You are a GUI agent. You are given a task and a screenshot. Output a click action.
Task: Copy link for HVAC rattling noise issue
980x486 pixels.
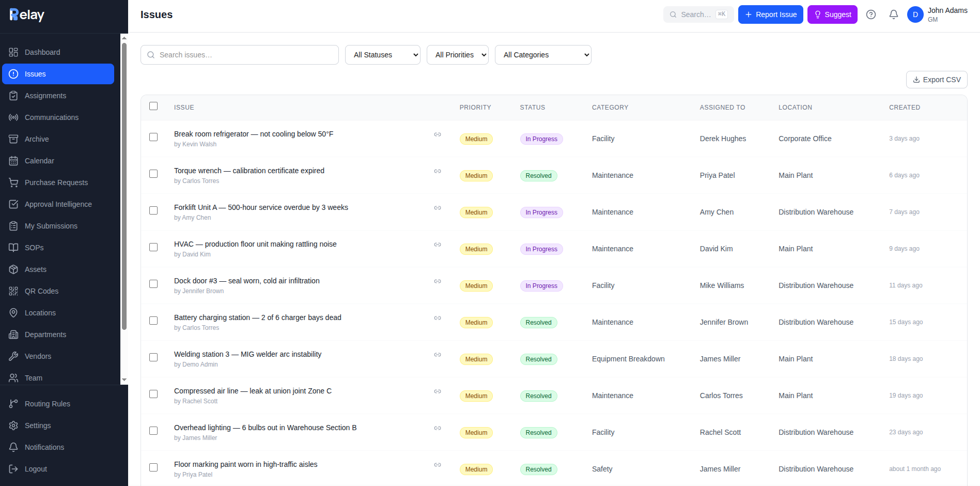[x=438, y=245]
